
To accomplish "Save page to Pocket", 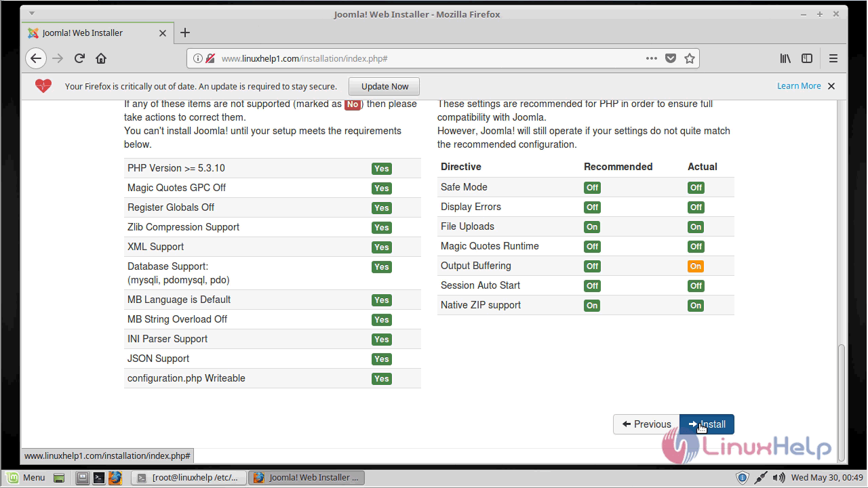I will point(671,58).
